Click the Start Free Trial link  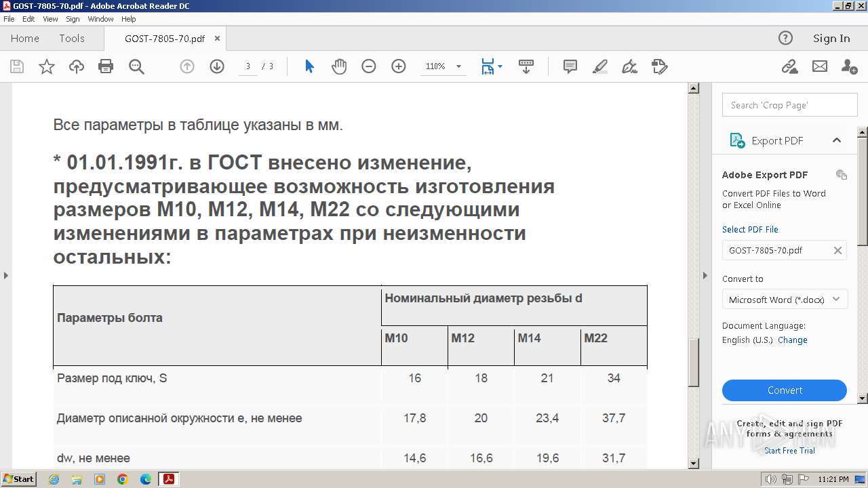(x=789, y=450)
